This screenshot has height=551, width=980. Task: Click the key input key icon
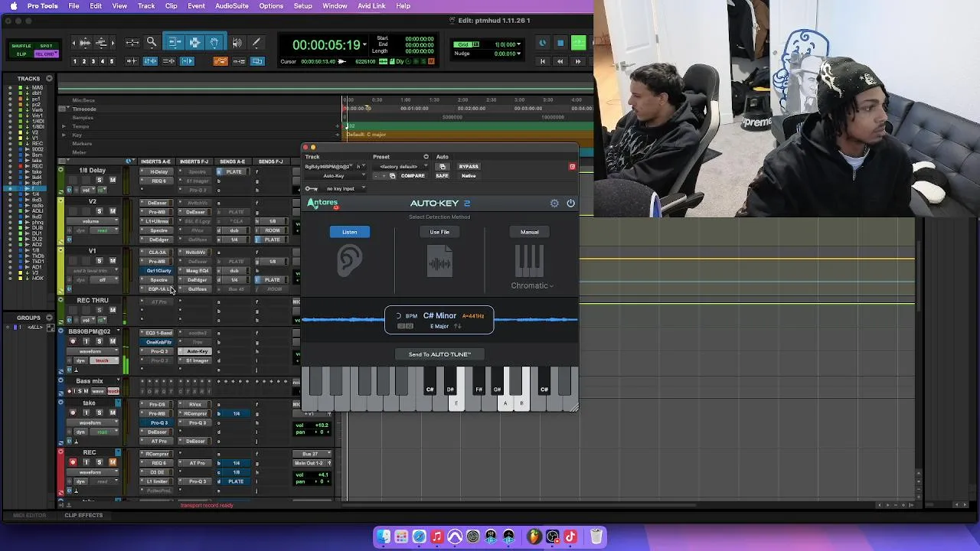311,188
